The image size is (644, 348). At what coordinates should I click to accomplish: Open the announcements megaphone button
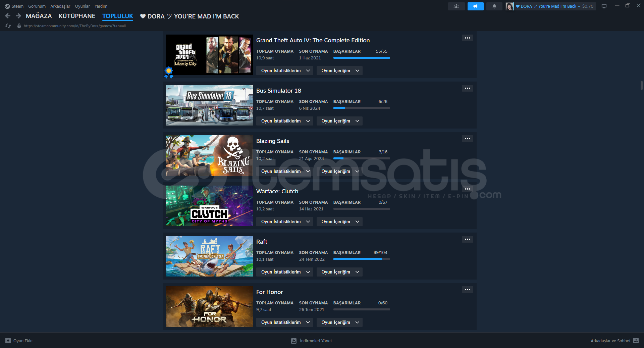tap(475, 6)
